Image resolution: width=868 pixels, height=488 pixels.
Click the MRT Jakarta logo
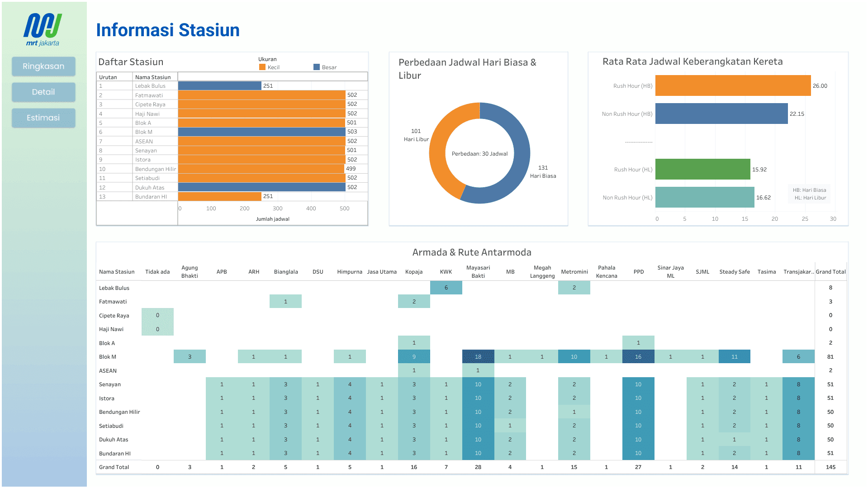point(43,30)
